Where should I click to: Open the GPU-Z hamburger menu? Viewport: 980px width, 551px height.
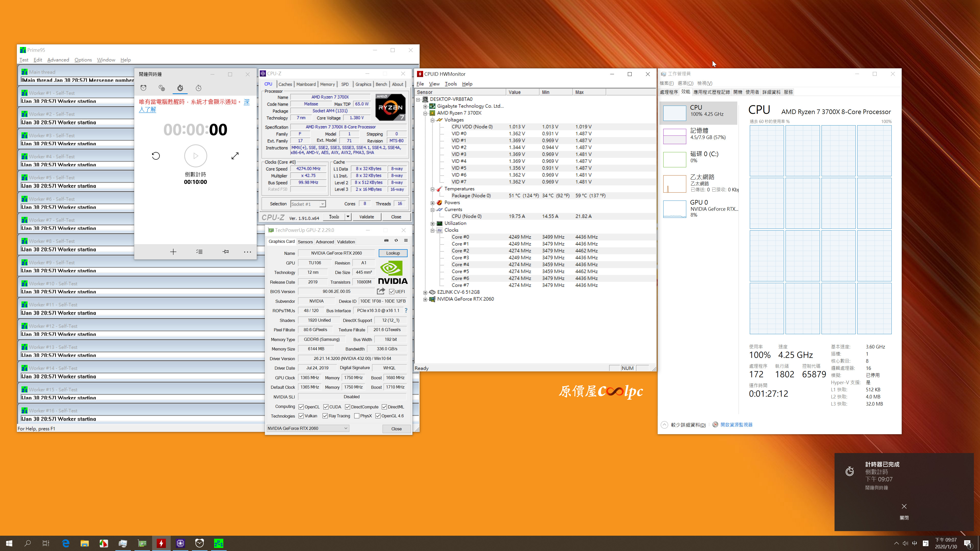(406, 240)
